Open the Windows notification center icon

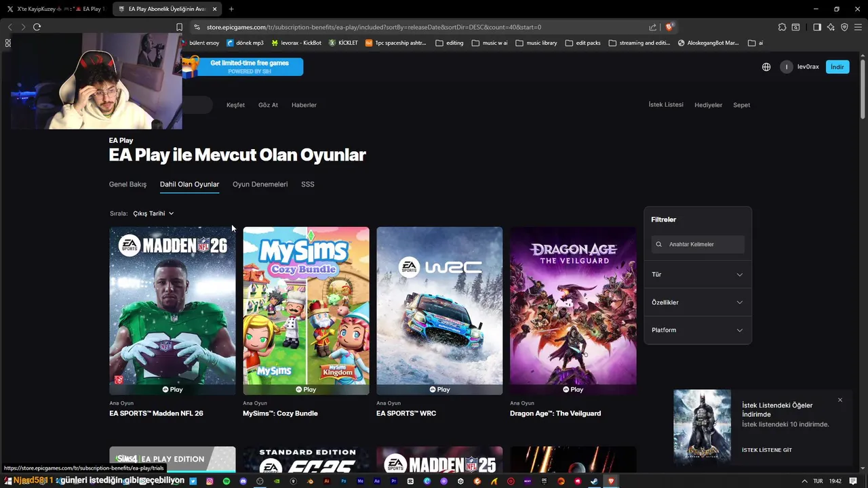coord(854,481)
